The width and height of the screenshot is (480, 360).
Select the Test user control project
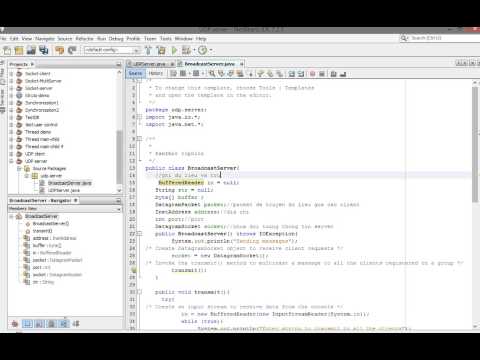[x=41, y=125]
